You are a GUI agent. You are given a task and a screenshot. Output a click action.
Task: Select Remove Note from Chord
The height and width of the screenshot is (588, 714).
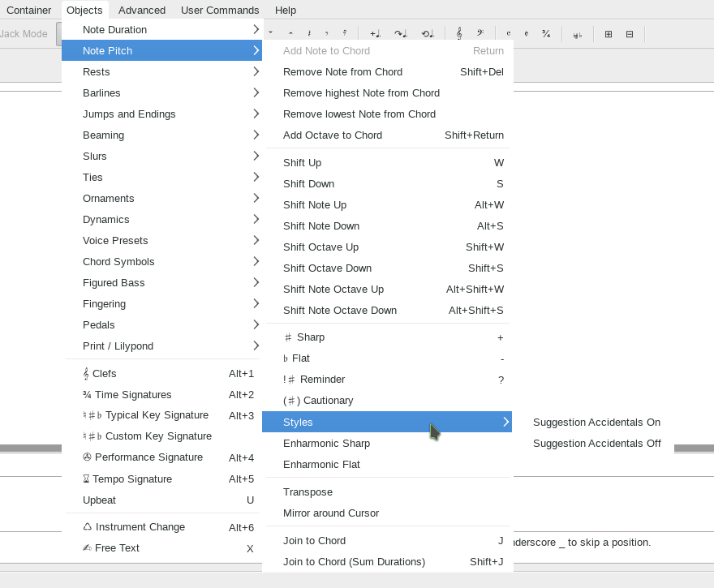point(387,72)
